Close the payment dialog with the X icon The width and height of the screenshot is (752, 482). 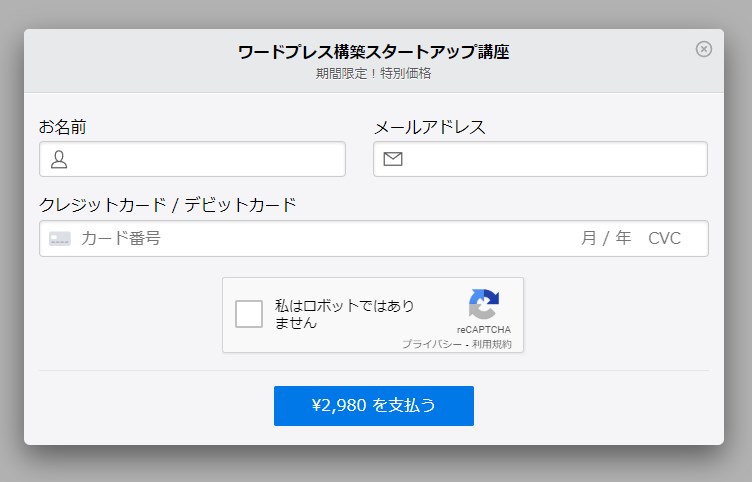click(x=704, y=49)
